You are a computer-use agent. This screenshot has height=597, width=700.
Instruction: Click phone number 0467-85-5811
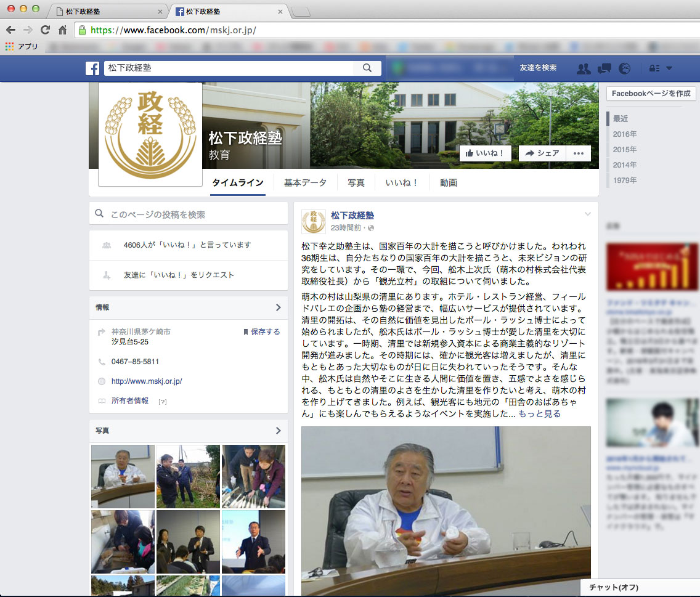click(135, 362)
